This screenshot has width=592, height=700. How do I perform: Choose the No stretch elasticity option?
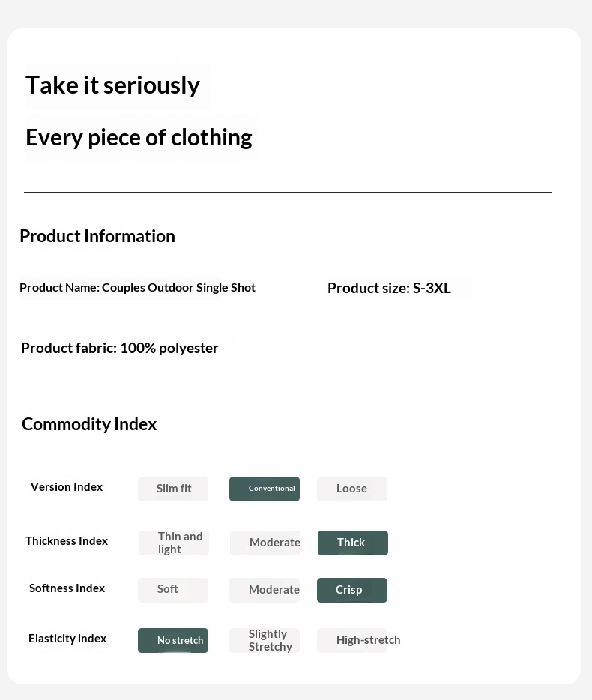coord(173,641)
